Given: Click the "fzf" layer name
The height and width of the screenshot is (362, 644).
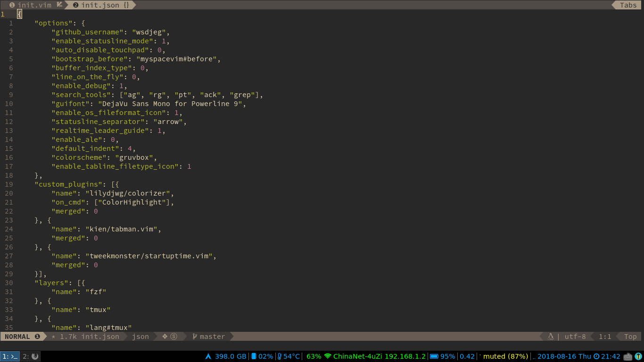Looking at the screenshot, I should pos(96,292).
